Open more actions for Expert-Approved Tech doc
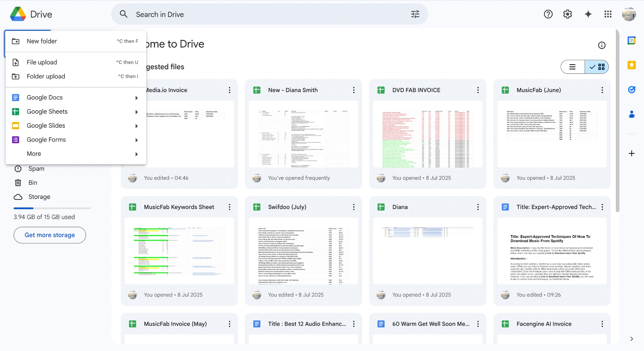This screenshot has width=644, height=351. click(602, 207)
